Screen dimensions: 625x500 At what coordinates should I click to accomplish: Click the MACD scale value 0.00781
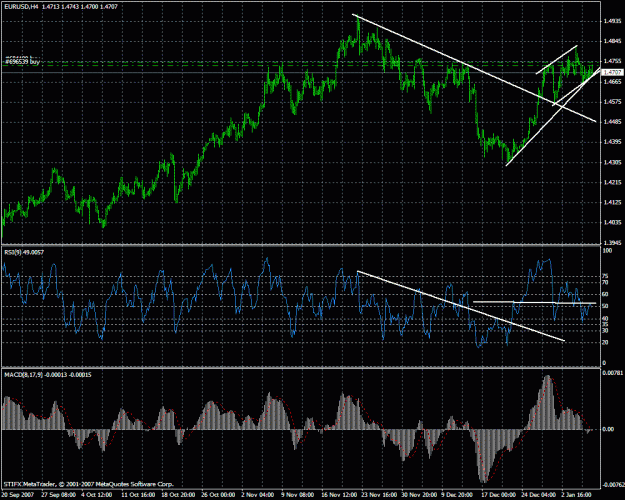613,373
